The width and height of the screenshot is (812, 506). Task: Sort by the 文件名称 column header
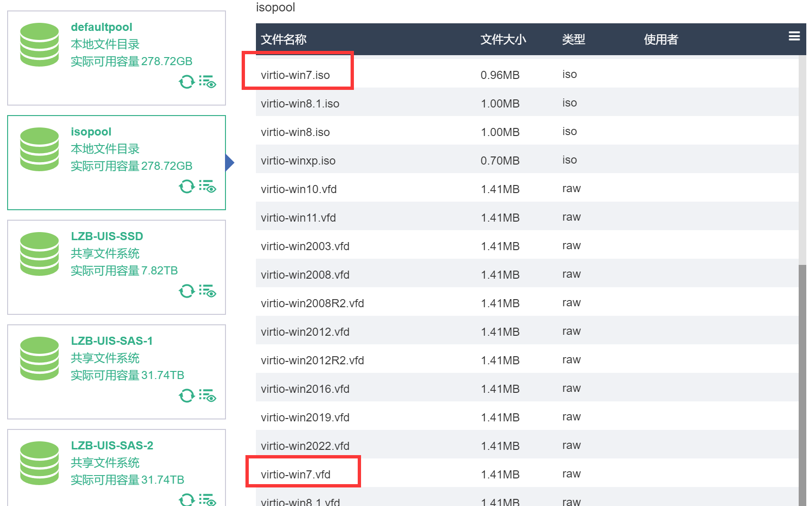point(284,39)
